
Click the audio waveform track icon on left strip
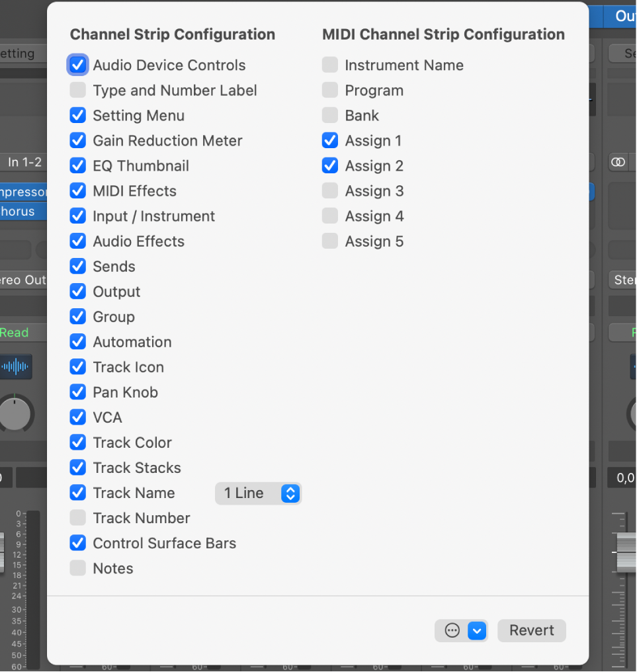(x=15, y=367)
